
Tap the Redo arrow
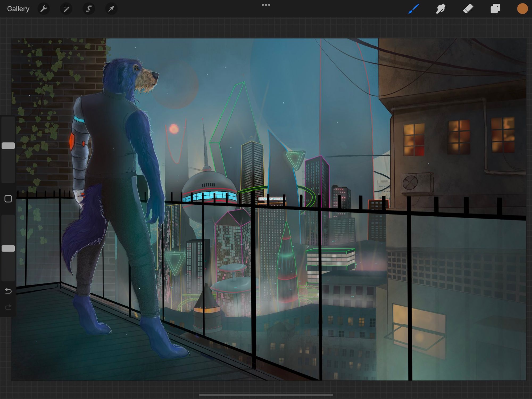point(8,307)
